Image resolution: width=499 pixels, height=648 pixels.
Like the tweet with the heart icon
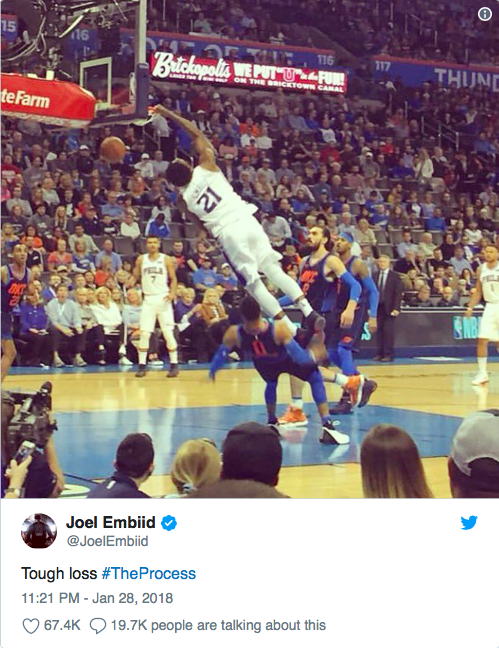[31, 626]
